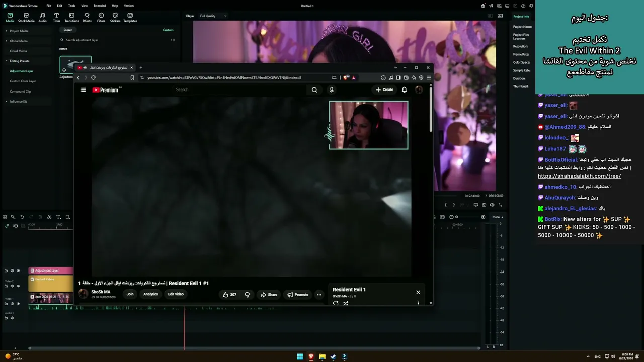Toggle visibility of the Video 2 track
The width and height of the screenshot is (644, 362).
pyautogui.click(x=18, y=286)
